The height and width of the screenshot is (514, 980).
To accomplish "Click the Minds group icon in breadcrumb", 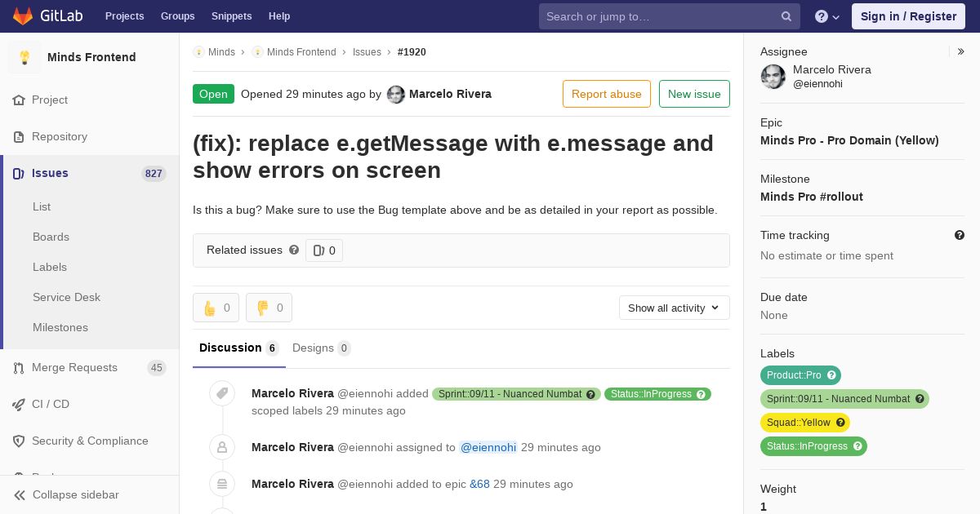I will coord(198,51).
